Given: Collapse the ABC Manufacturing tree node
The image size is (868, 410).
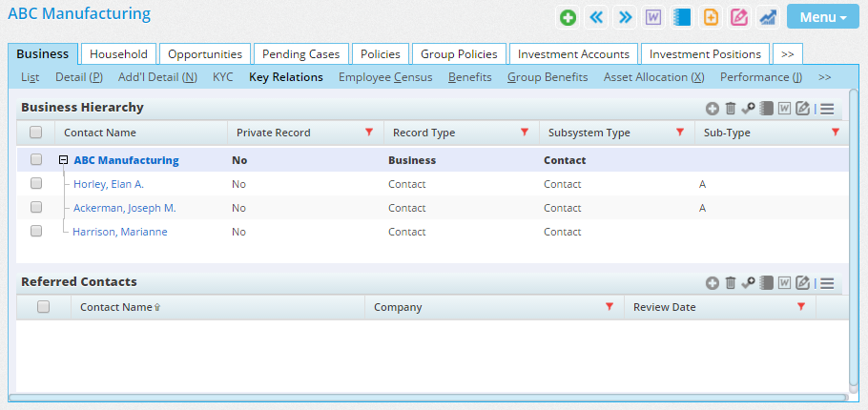Looking at the screenshot, I should tap(63, 160).
